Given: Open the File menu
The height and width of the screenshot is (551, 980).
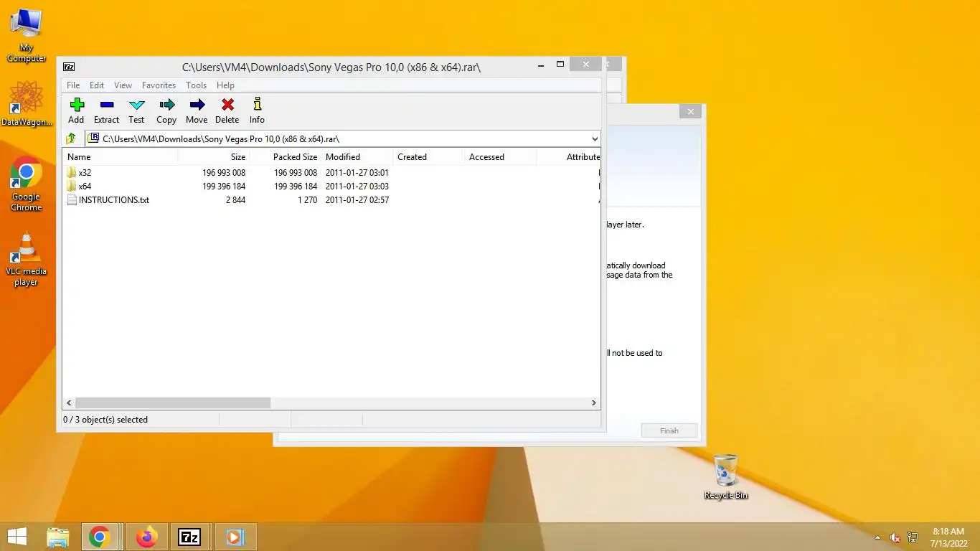Looking at the screenshot, I should (73, 85).
